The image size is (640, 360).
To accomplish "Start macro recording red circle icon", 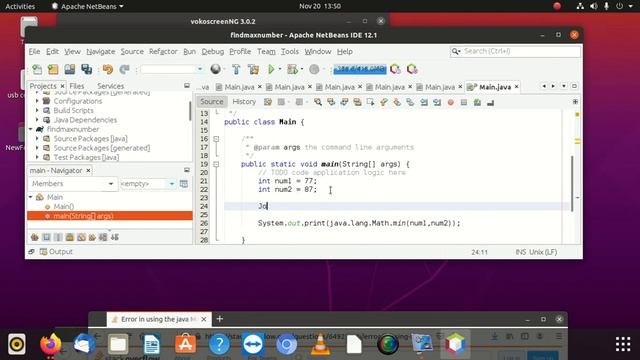I will point(451,102).
